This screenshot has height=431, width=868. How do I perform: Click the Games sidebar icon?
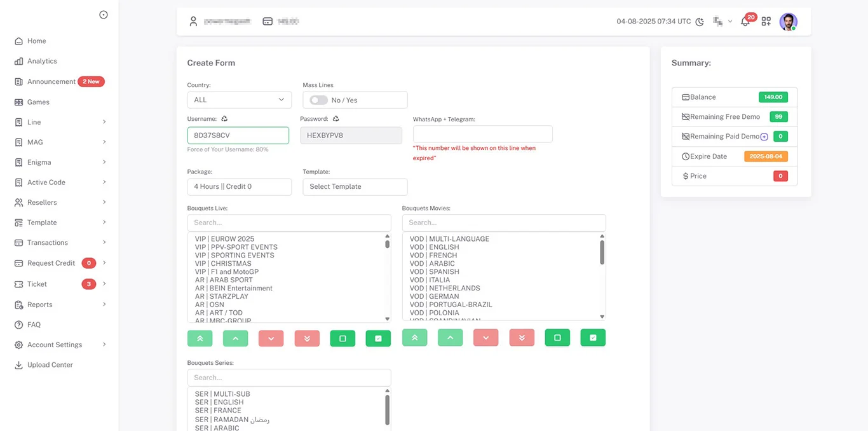coord(19,102)
